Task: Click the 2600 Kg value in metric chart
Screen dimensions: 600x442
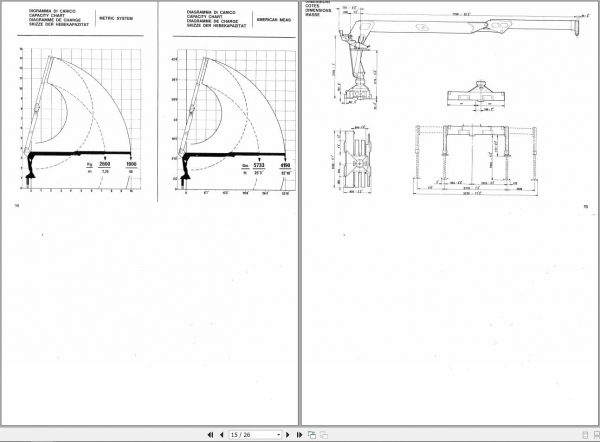Action: [x=104, y=164]
